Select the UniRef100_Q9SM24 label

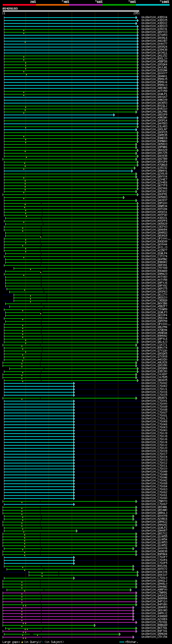pyautogui.click(x=154, y=47)
